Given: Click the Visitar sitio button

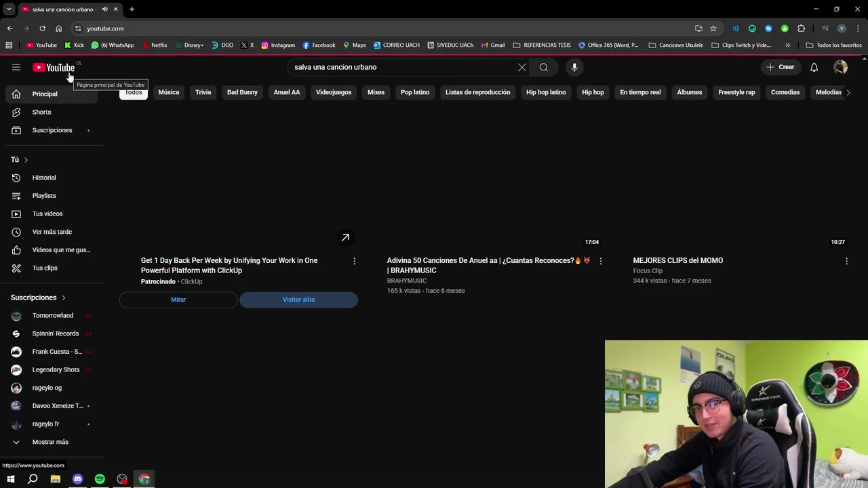Looking at the screenshot, I should 298,300.
